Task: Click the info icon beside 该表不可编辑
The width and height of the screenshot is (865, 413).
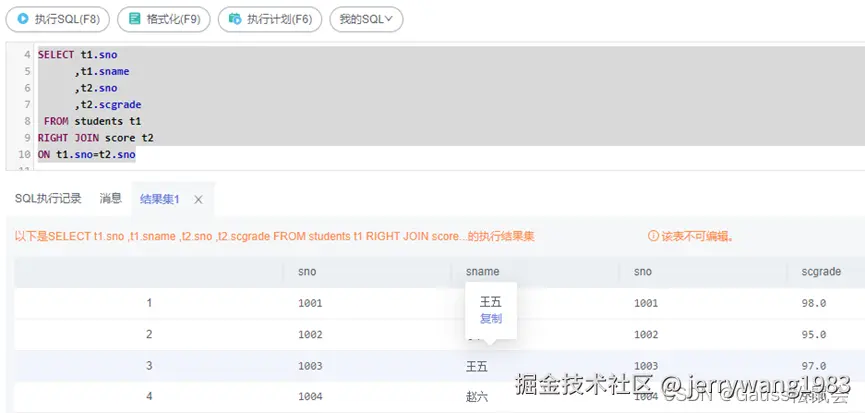Action: [653, 236]
